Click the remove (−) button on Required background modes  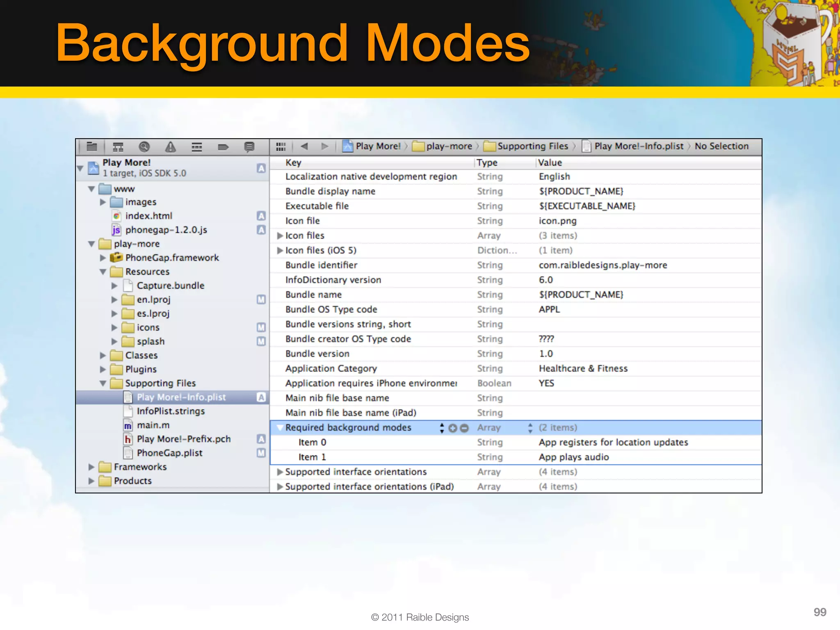[x=464, y=428]
